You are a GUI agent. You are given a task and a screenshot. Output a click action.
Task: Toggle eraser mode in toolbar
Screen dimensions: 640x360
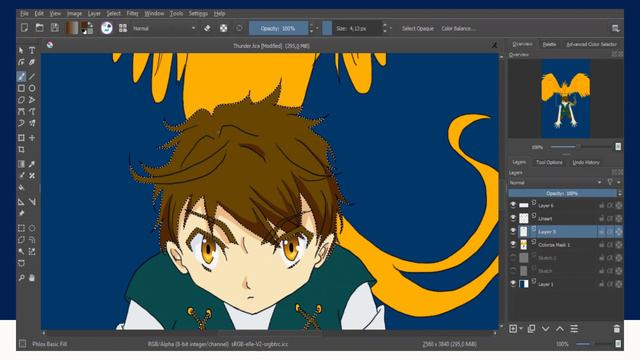tap(207, 28)
